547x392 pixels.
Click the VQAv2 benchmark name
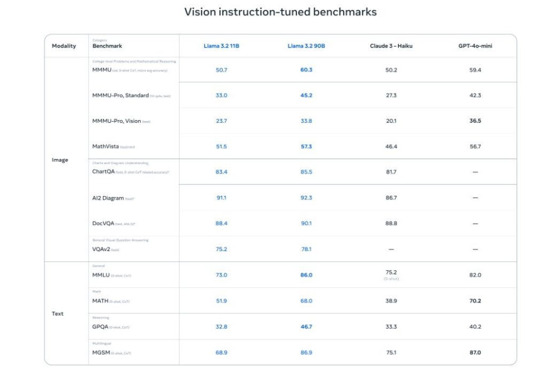(101, 249)
